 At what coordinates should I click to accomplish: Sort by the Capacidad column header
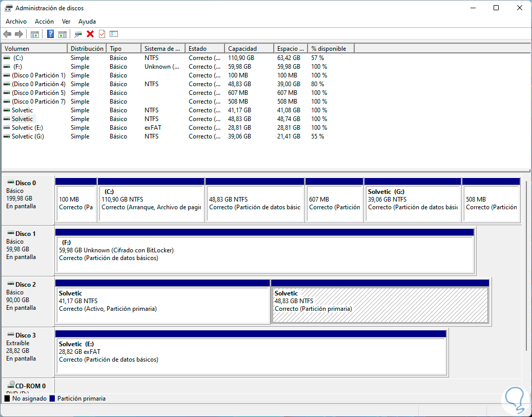[249, 49]
